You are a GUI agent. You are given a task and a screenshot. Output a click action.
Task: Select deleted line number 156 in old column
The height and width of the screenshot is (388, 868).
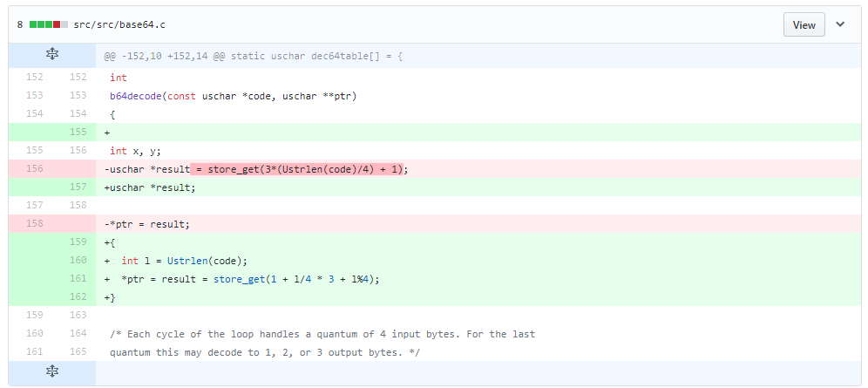(34, 169)
